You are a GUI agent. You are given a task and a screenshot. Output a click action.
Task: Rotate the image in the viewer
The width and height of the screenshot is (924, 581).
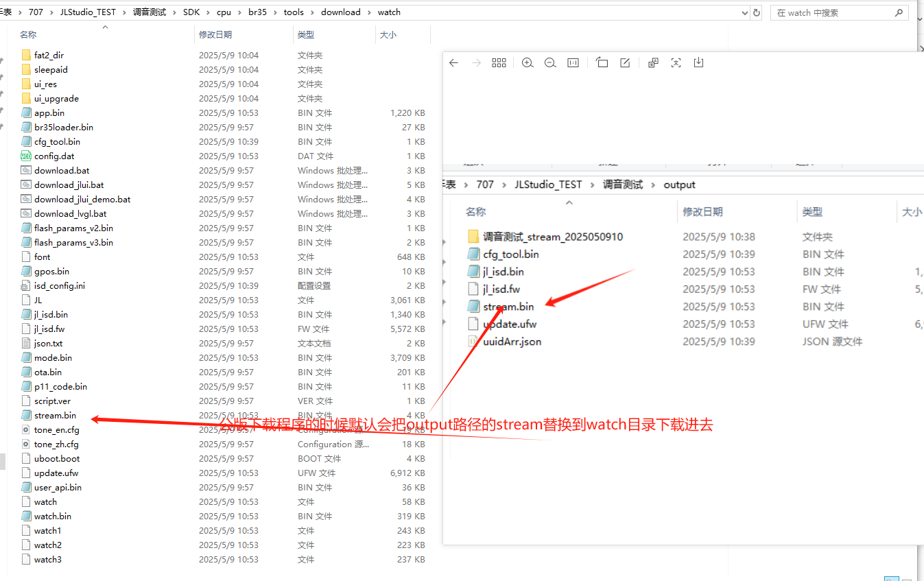point(602,63)
